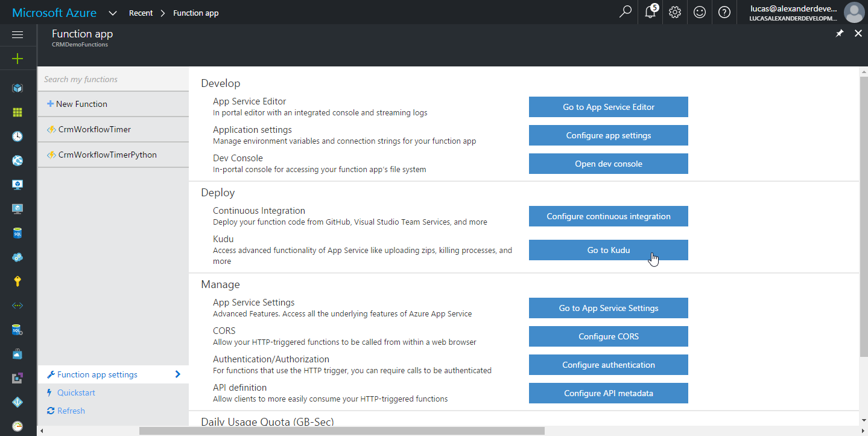Click Go to Kudu button
Viewport: 868px width, 436px height.
point(609,250)
